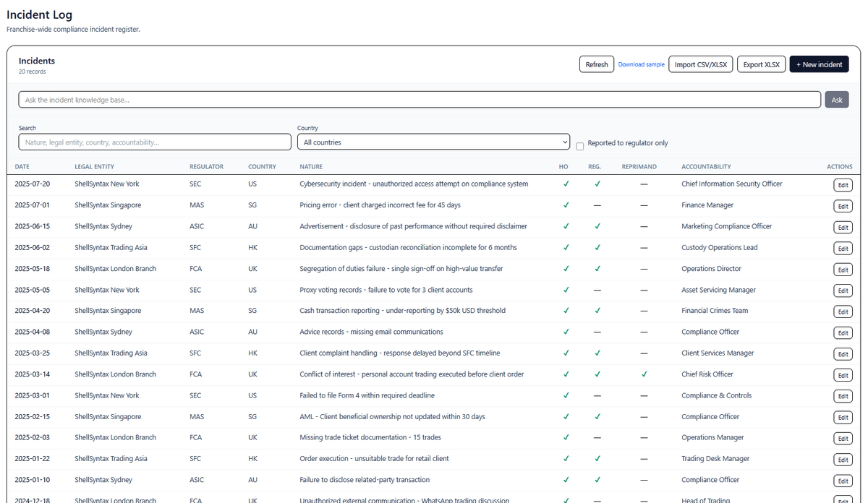Select Financial Crimes Team cell

coord(715,311)
